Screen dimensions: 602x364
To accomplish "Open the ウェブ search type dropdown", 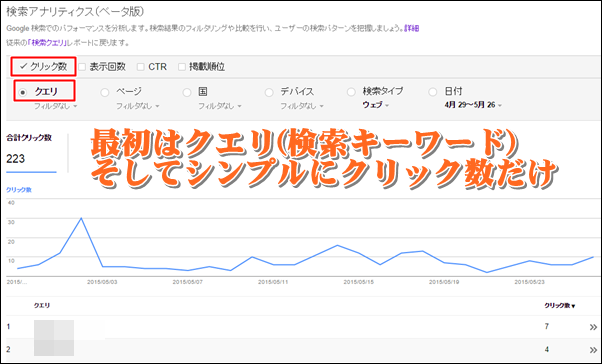I will [376, 105].
